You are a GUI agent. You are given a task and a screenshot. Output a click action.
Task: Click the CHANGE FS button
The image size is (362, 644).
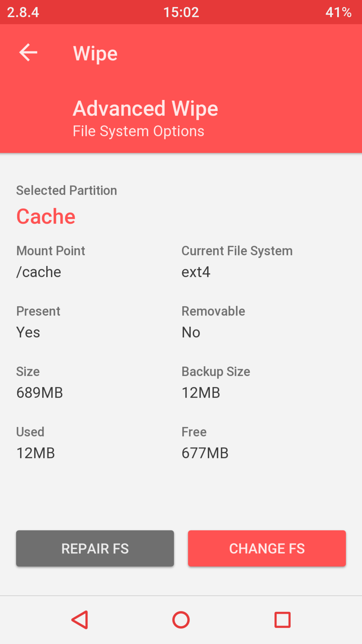[x=267, y=548]
